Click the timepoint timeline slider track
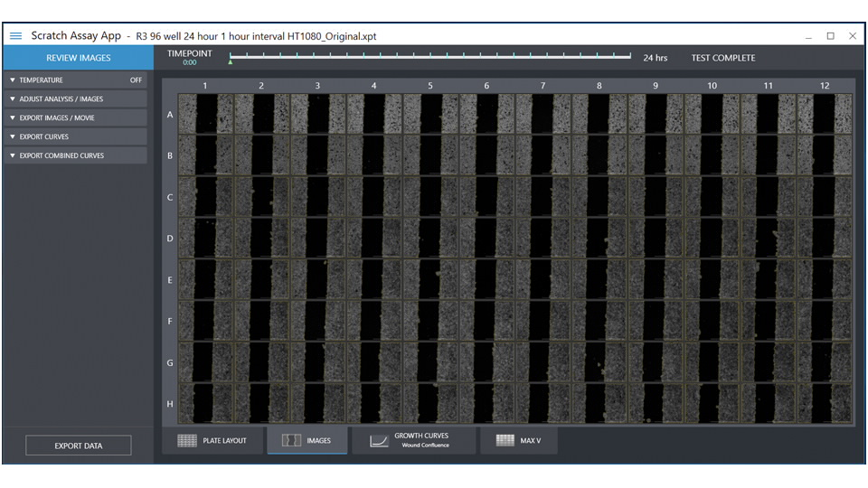The width and height of the screenshot is (868, 488). tap(429, 56)
